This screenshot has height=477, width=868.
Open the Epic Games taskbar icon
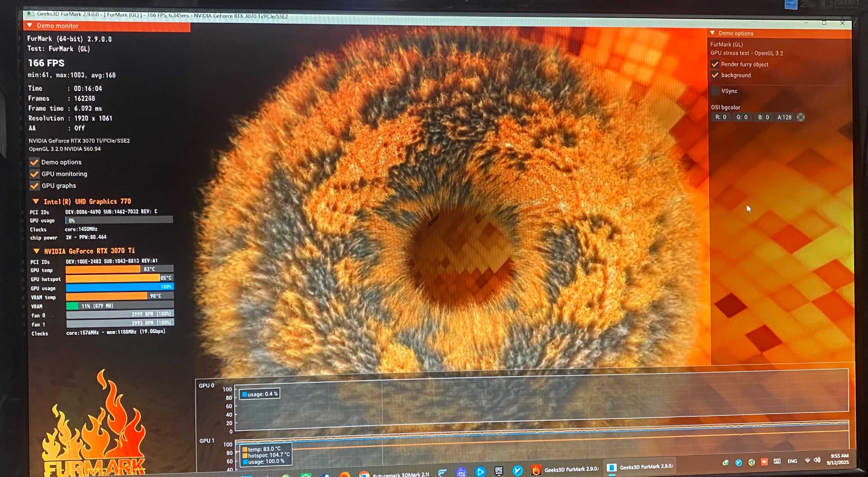click(x=498, y=470)
